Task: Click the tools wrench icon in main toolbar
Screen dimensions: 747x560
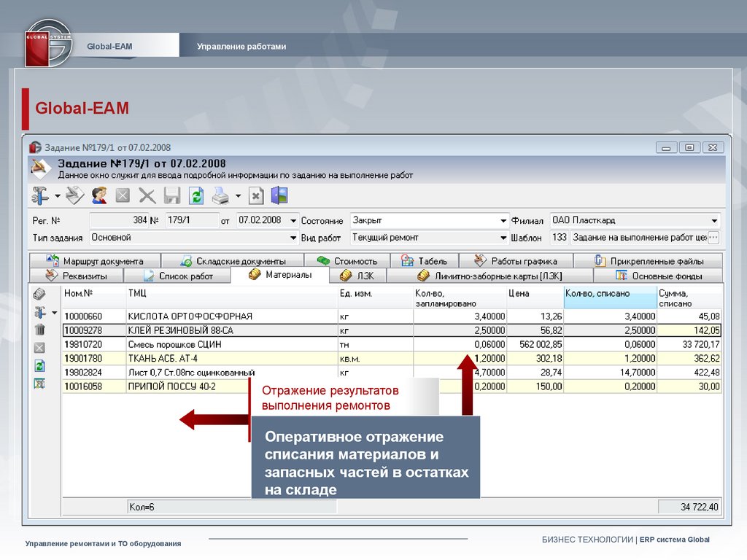Action: click(x=40, y=195)
